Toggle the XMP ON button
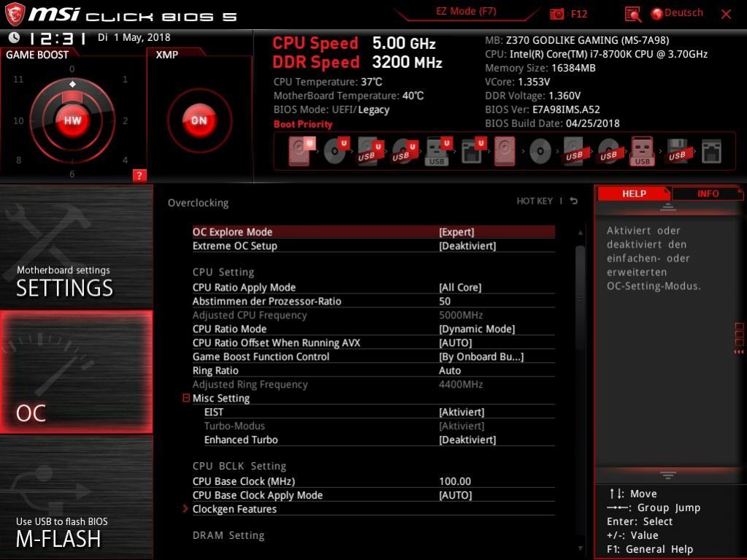The image size is (747, 560). [x=199, y=120]
